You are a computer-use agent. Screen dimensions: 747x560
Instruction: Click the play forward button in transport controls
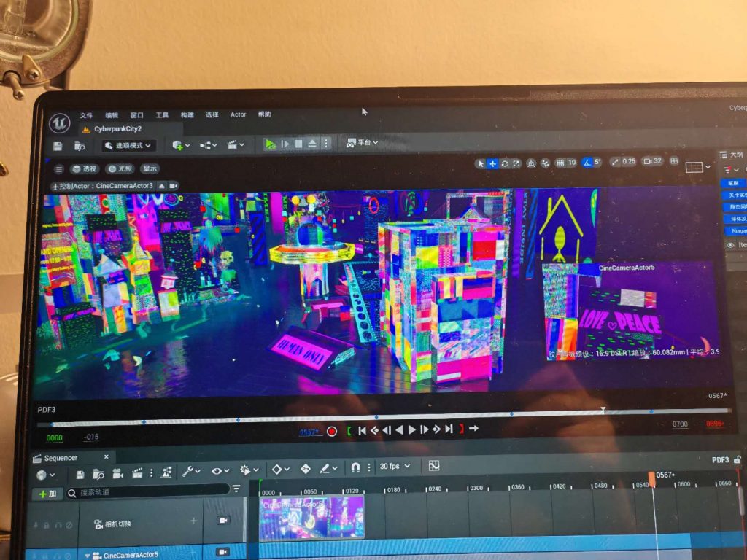tap(411, 430)
